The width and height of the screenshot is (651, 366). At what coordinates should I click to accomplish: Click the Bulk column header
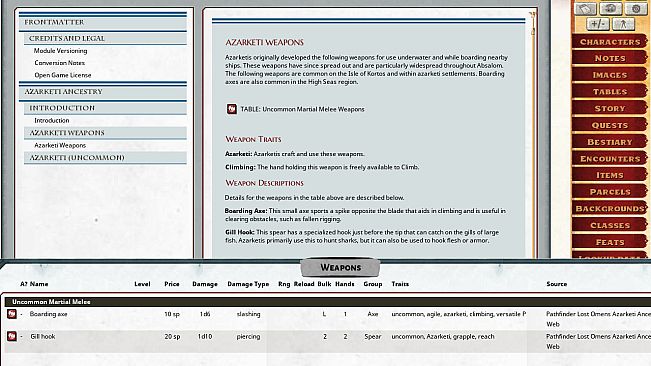click(x=324, y=284)
